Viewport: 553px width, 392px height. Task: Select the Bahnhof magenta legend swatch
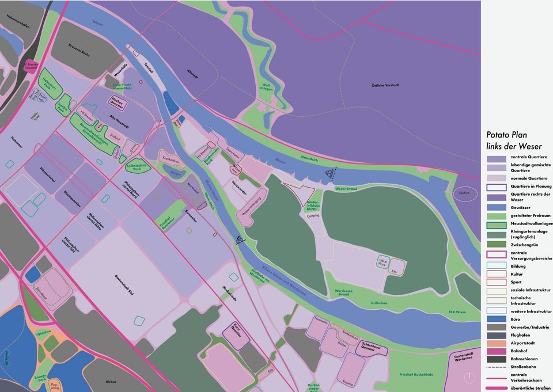[496, 351]
